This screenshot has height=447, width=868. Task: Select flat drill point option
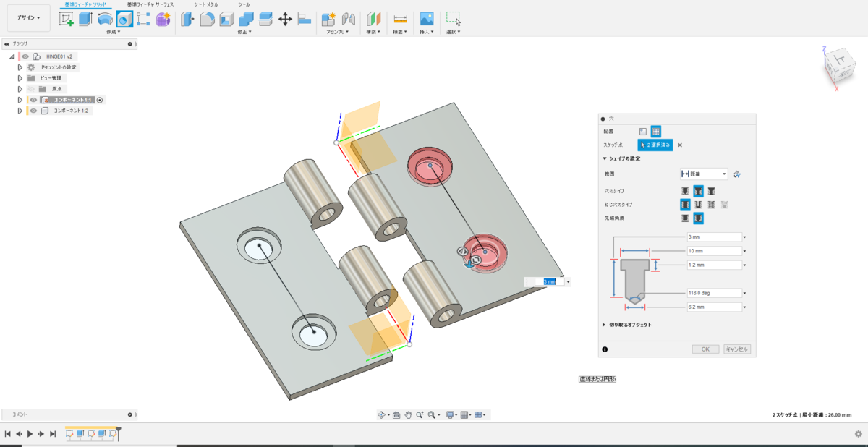click(685, 218)
